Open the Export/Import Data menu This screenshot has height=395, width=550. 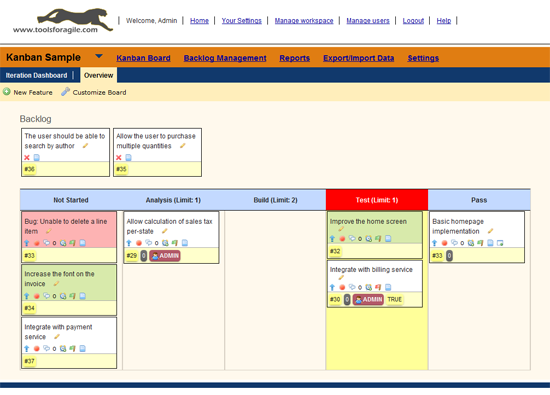[x=358, y=58]
